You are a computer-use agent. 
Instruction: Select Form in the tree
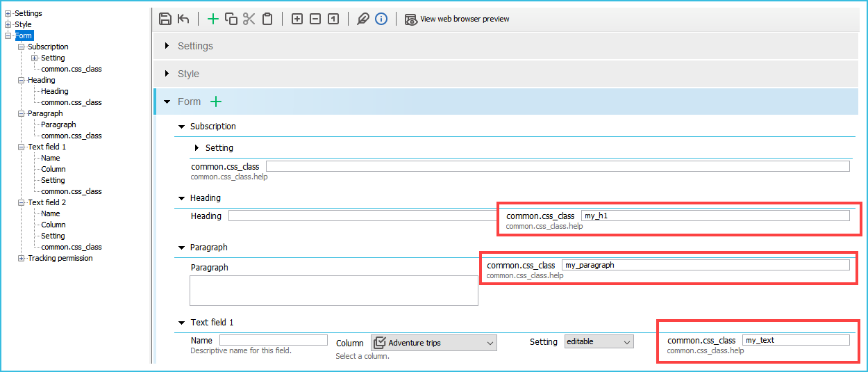click(x=24, y=35)
